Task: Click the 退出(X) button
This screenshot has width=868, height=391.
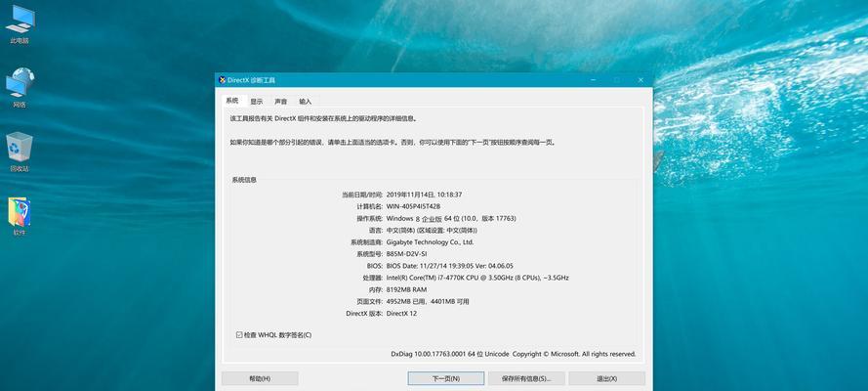Action: (606, 379)
